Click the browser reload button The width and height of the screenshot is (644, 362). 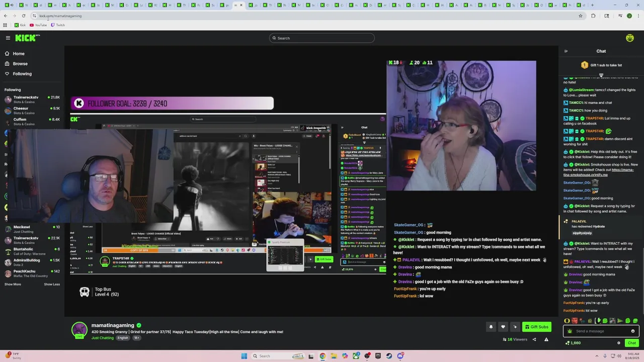click(23, 16)
